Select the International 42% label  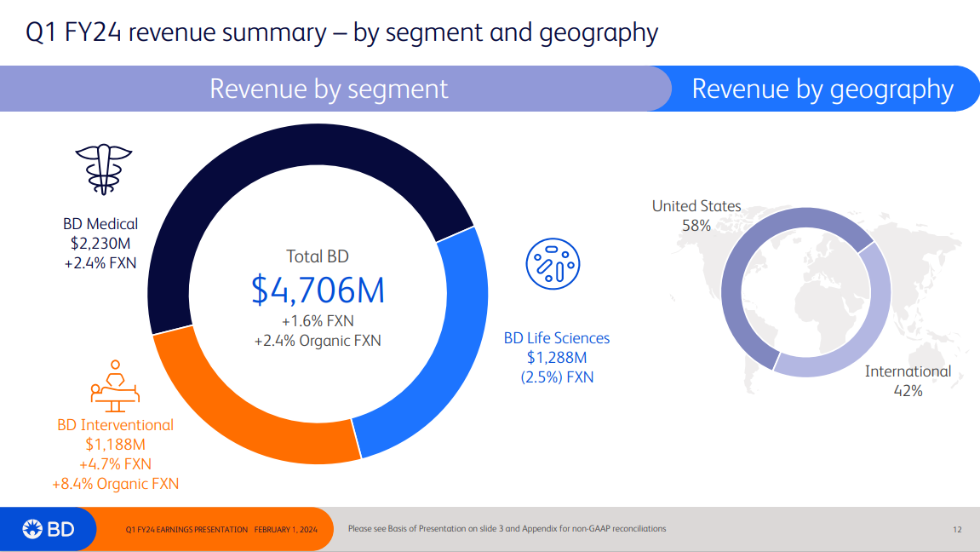point(908,390)
